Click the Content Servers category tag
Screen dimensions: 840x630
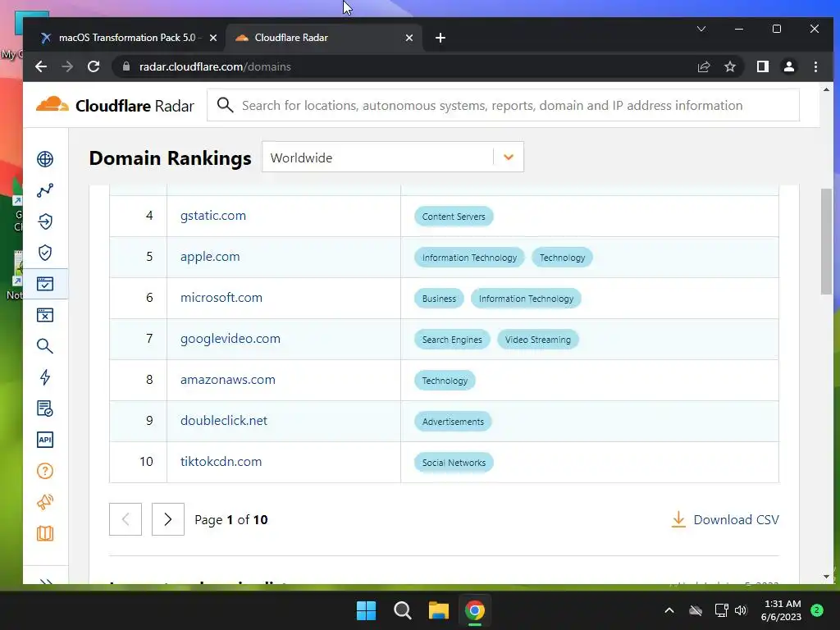[454, 217]
